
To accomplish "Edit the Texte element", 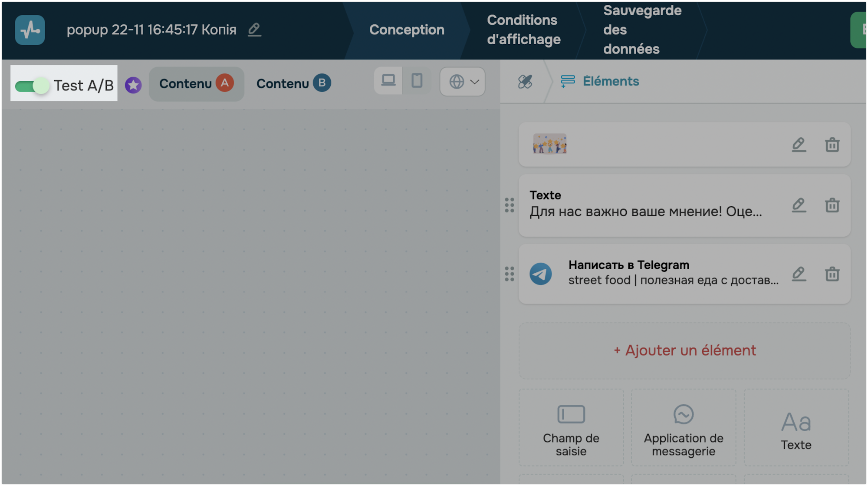I will (799, 205).
